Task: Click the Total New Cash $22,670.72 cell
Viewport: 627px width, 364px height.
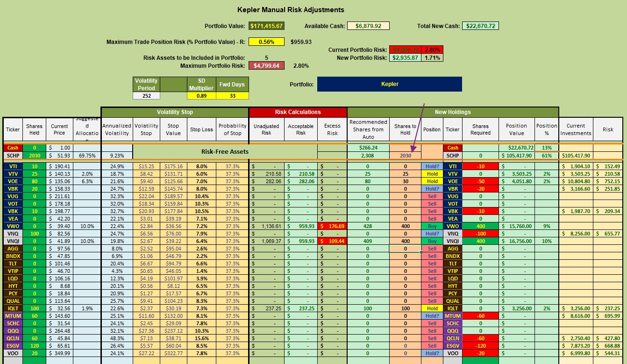Action: pos(480,26)
